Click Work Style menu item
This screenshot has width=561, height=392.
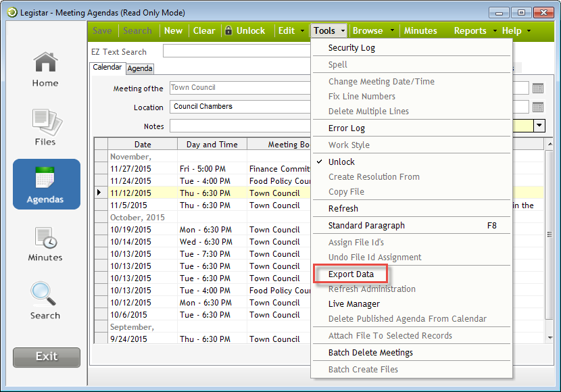[412, 145]
